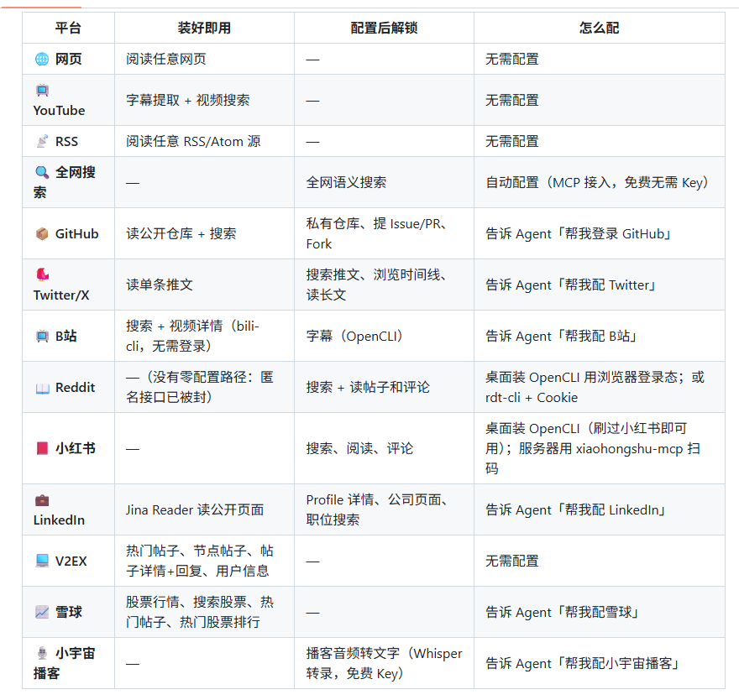Click the RSS platform name
Image resolution: width=739 pixels, height=700 pixels.
coord(66,141)
